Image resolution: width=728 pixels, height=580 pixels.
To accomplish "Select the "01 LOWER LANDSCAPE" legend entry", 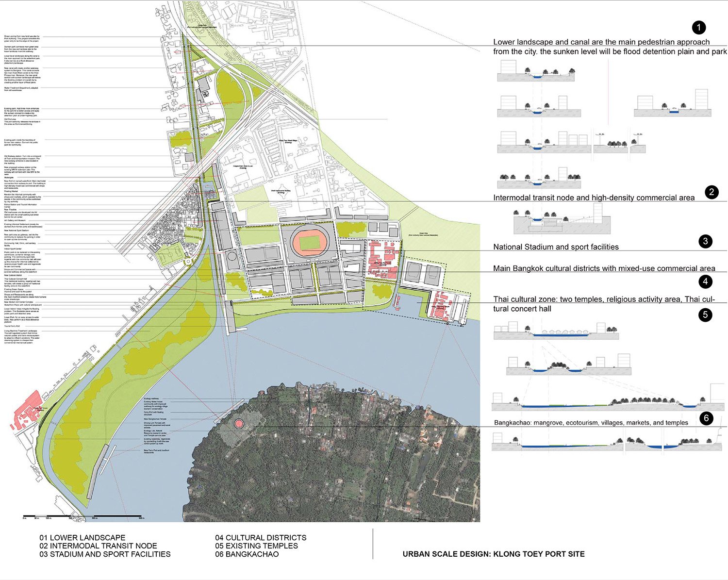I will [x=83, y=538].
